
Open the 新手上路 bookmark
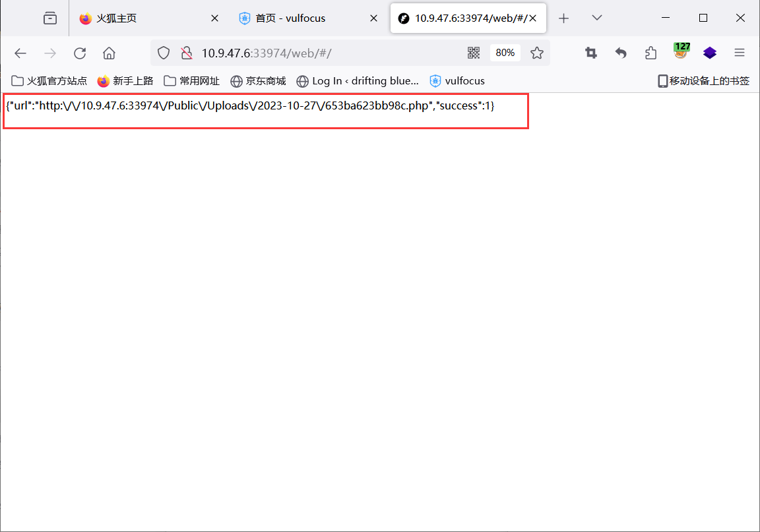coord(125,81)
